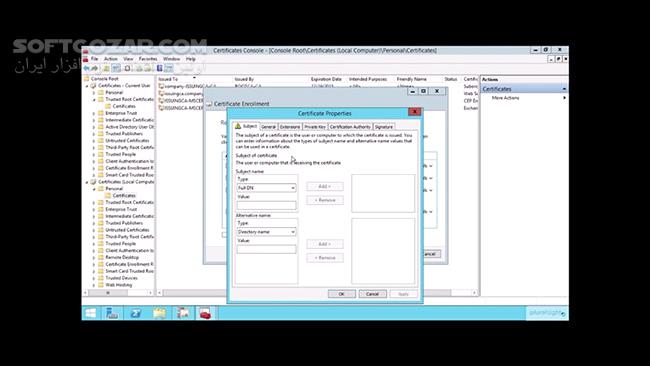Switch to the Signature tab
The image size is (650, 366).
tap(383, 127)
